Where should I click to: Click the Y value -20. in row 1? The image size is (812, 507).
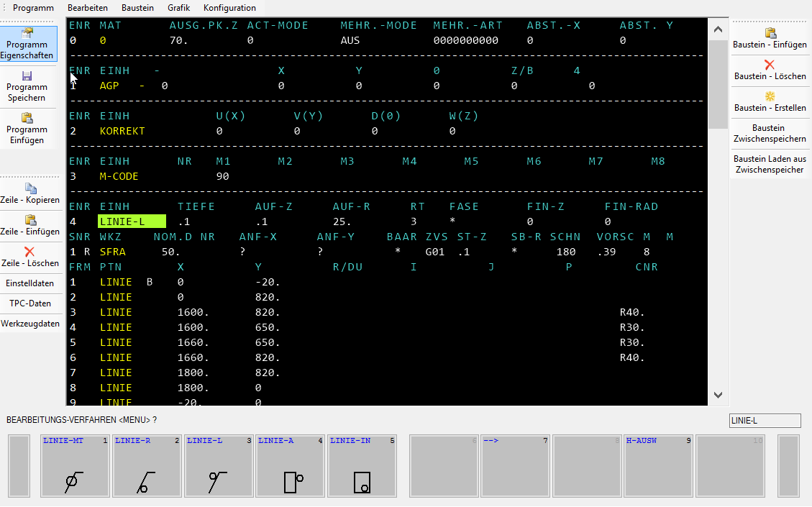pyautogui.click(x=268, y=282)
